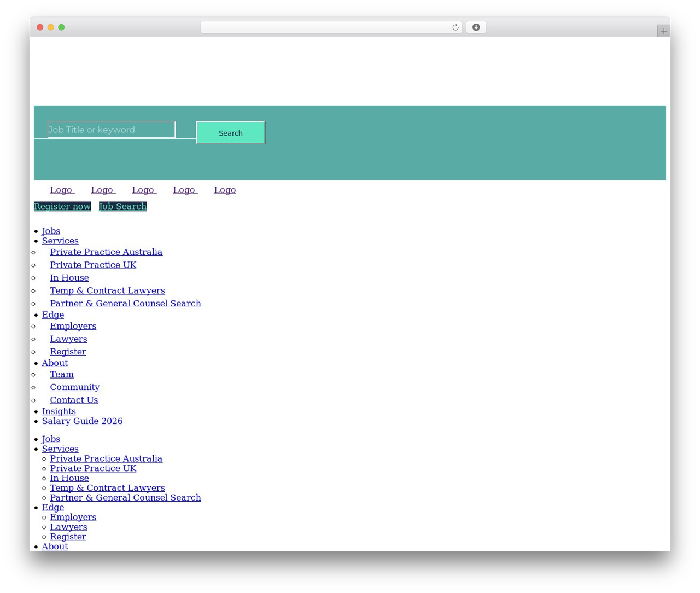The width and height of the screenshot is (700, 593).
Task: Open Jobs in the upper navigation list
Action: (51, 231)
